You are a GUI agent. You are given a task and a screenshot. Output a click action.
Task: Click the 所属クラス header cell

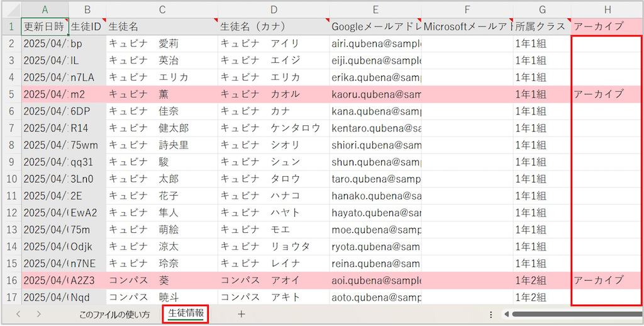(541, 26)
